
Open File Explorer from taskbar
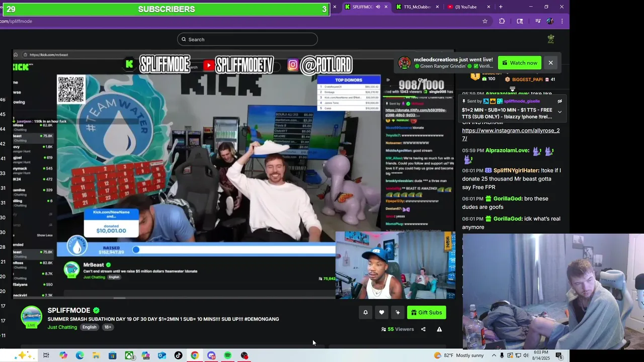click(x=96, y=355)
